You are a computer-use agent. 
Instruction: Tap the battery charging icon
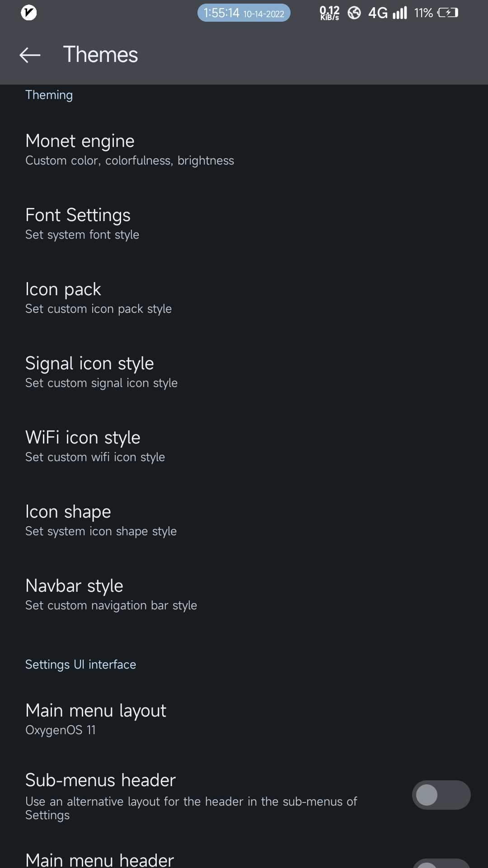pyautogui.click(x=447, y=13)
